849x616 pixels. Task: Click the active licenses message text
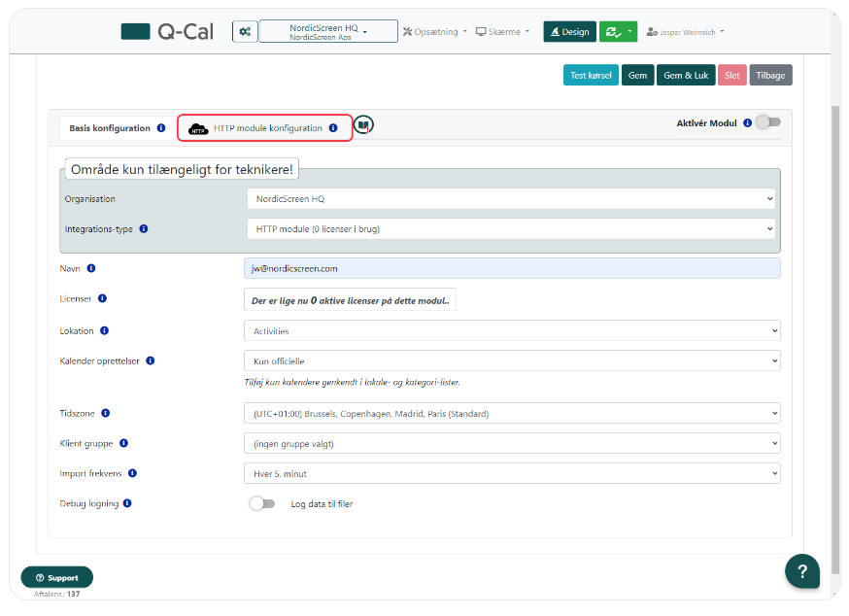point(351,300)
